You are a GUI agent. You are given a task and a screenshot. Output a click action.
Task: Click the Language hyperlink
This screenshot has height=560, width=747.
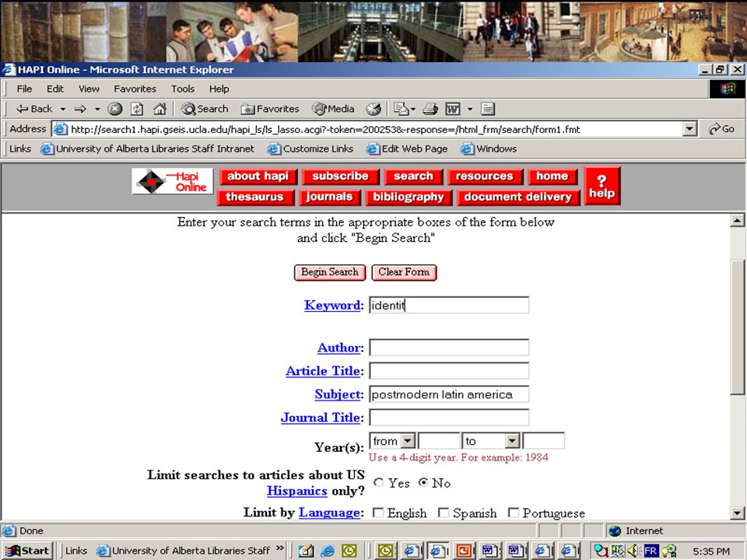pos(329,513)
